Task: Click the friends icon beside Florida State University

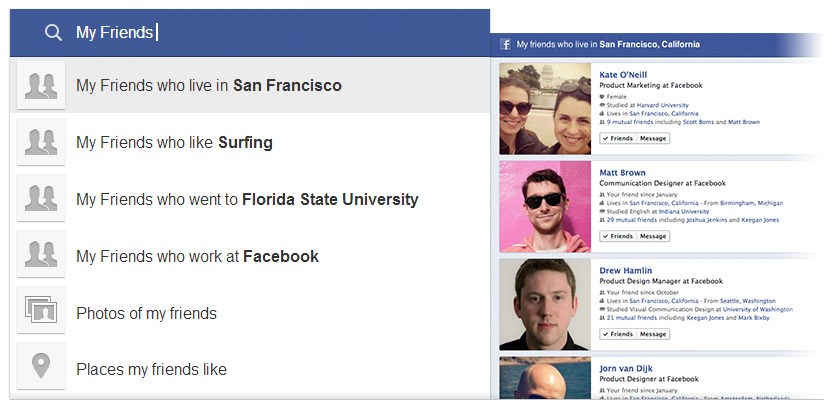Action: 41,199
